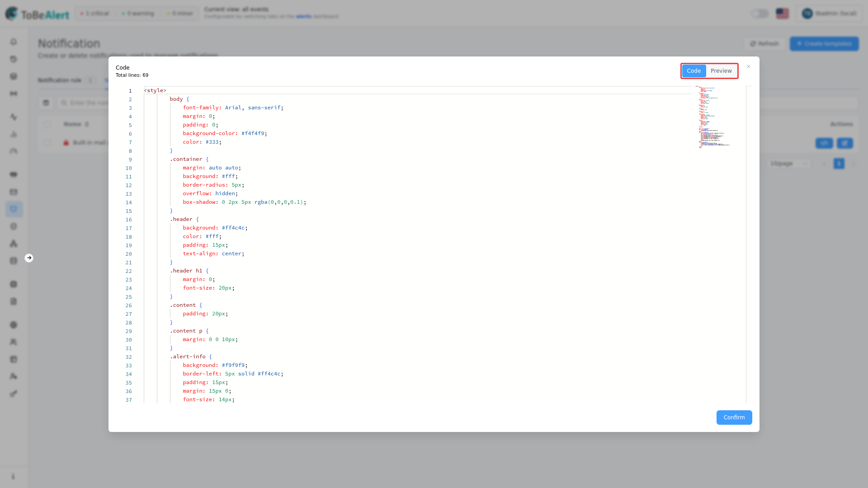This screenshot has height=488, width=868.
Task: Click the <style> tag on line 1
Action: click(155, 90)
